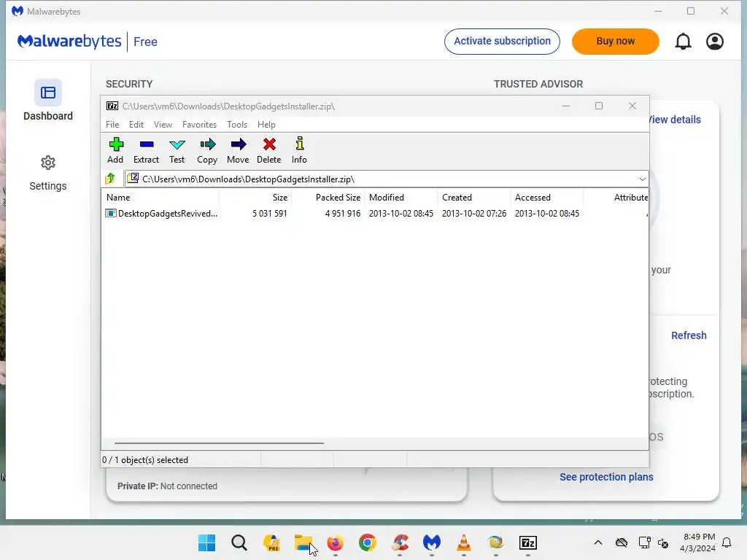Open taskbar Search
Screen dimensions: 747x560
tap(239, 542)
